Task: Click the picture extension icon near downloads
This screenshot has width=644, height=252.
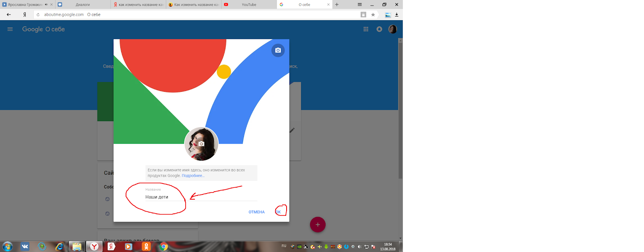Action: point(388,15)
